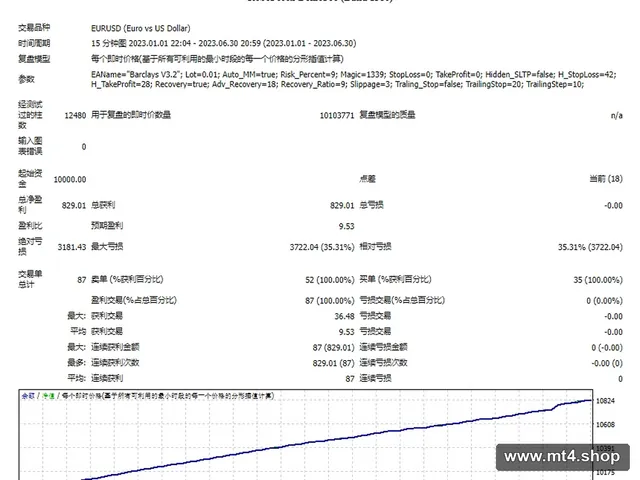Click the 15-minute period date range value
The height and width of the screenshot is (480, 640).
click(224, 43)
